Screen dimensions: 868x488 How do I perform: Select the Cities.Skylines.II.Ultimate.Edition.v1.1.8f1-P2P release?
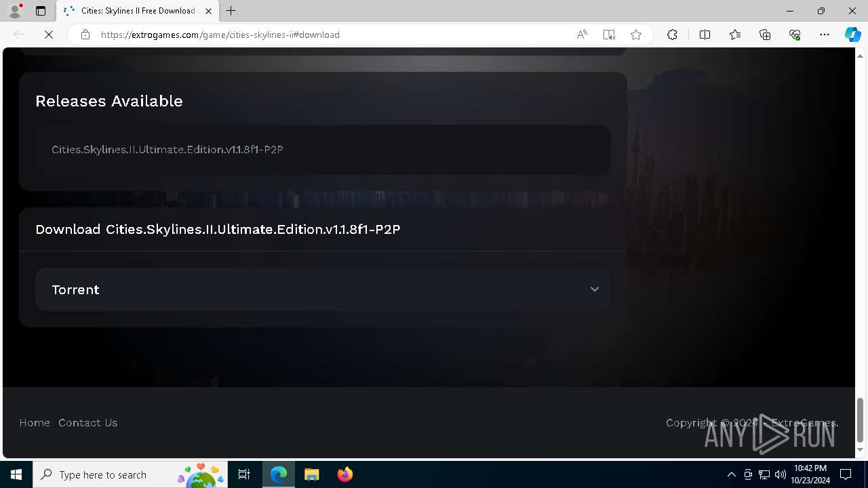(323, 149)
